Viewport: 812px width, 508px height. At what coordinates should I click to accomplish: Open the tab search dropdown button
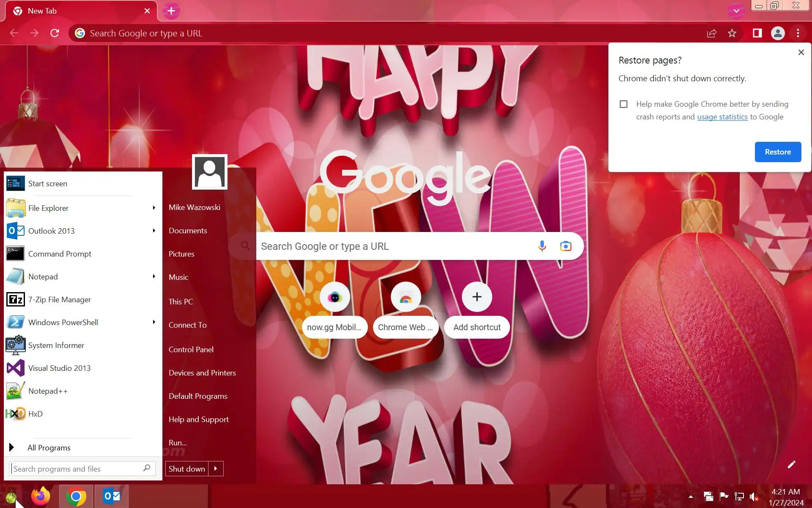coord(736,11)
